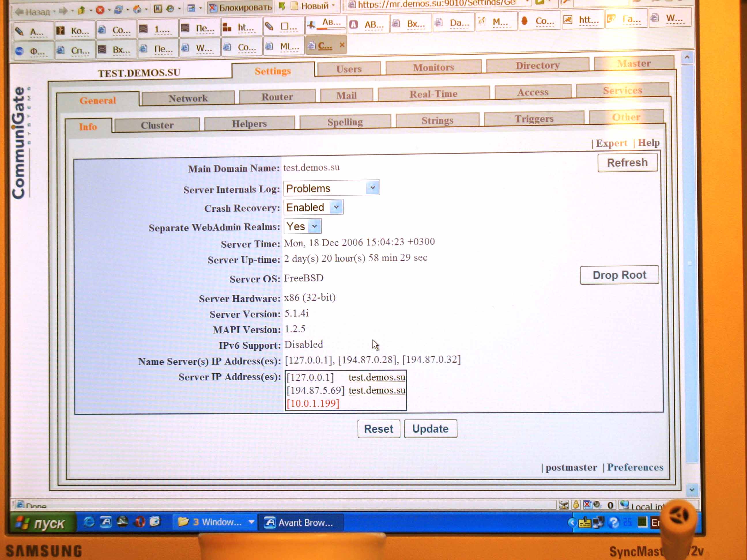Image resolution: width=747 pixels, height=560 pixels.
Task: Launch Internet Explorer from quick launch
Action: (x=89, y=522)
